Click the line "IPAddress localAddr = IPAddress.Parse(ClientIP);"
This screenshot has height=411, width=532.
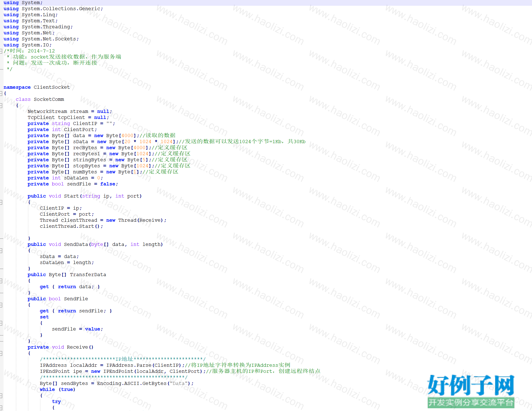(112, 365)
